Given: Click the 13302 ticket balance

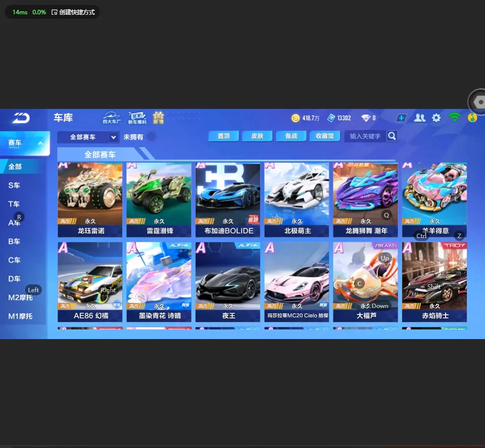Looking at the screenshot, I should click(344, 118).
